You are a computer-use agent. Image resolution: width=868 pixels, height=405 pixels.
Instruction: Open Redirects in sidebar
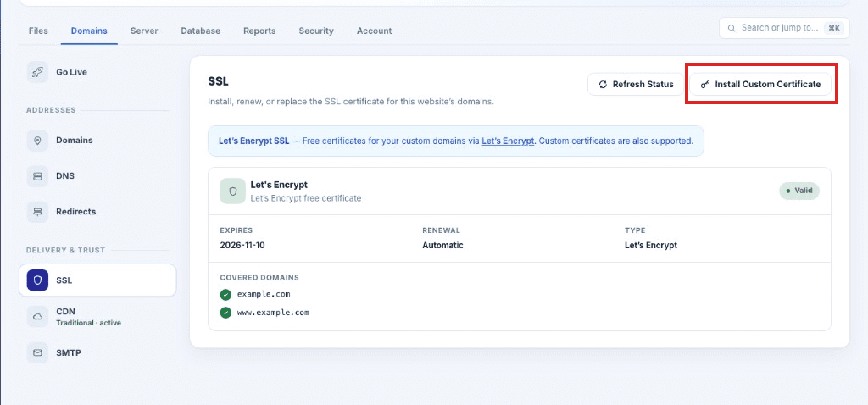coord(97,211)
